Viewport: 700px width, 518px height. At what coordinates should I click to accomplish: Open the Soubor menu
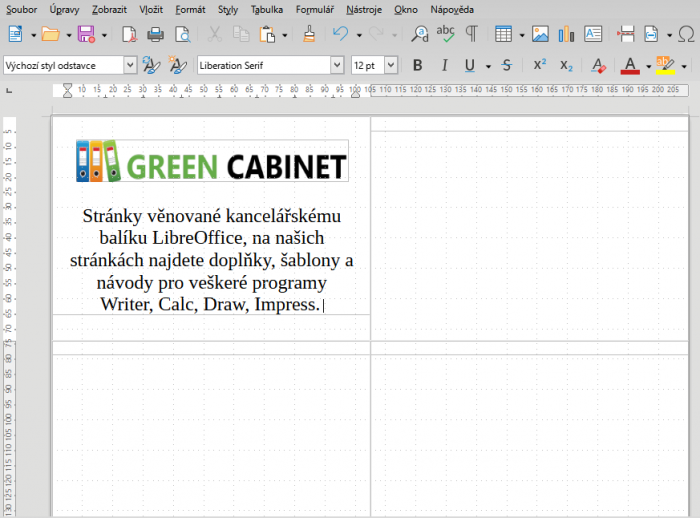(21, 9)
